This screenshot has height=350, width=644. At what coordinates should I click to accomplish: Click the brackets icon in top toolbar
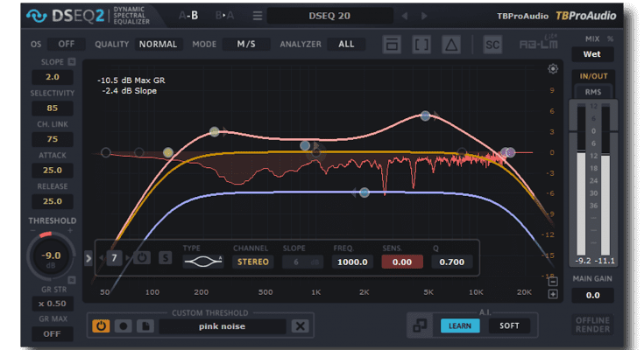pos(421,44)
